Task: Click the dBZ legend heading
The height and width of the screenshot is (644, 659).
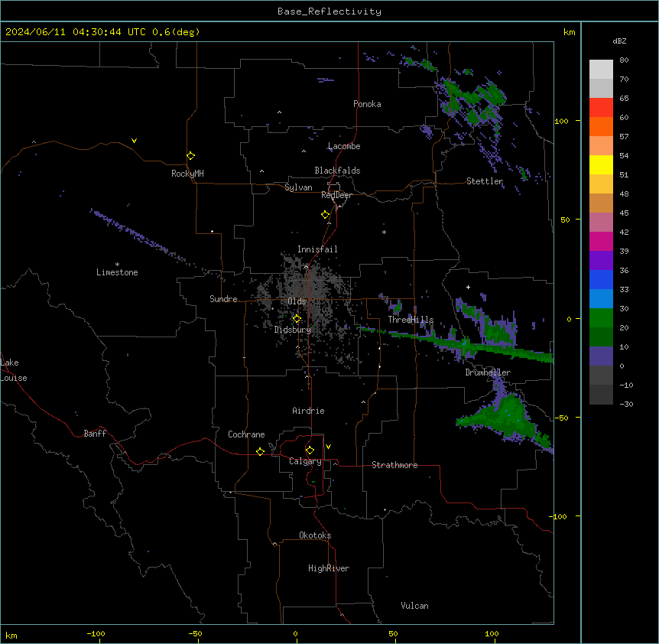Action: [x=619, y=41]
